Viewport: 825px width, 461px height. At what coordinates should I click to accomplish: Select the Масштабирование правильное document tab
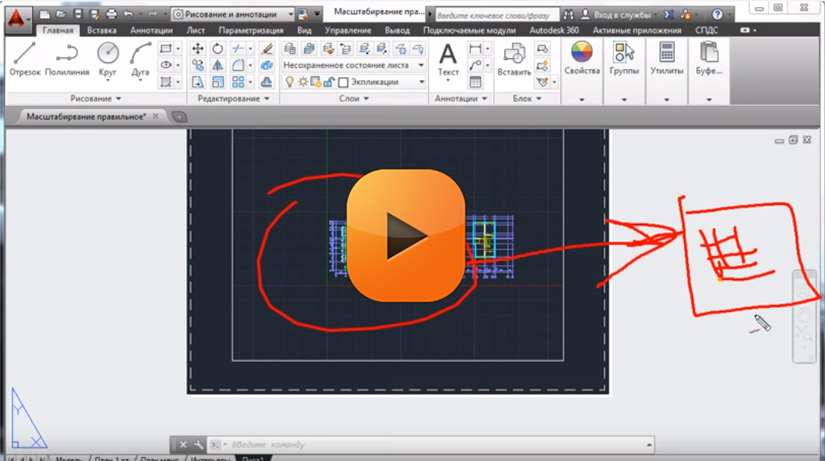(x=86, y=117)
